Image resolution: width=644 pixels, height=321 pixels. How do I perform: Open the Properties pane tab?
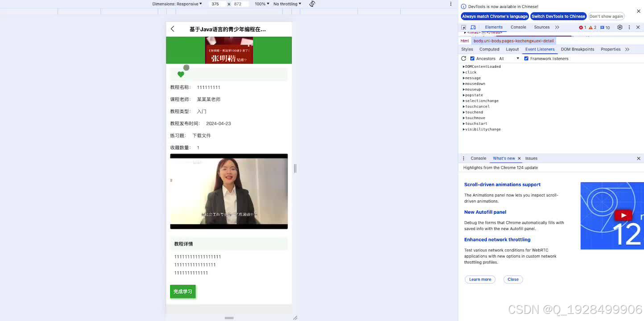pos(611,49)
